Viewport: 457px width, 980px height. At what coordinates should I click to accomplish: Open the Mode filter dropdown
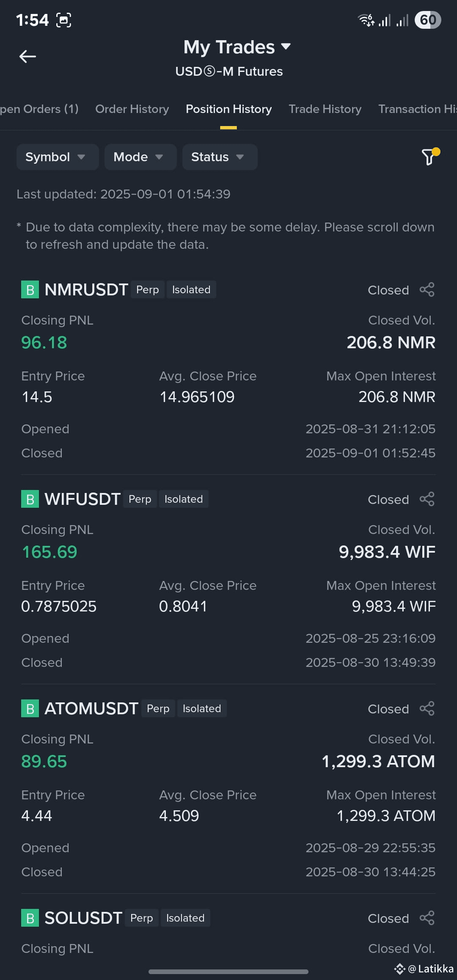[x=140, y=157]
